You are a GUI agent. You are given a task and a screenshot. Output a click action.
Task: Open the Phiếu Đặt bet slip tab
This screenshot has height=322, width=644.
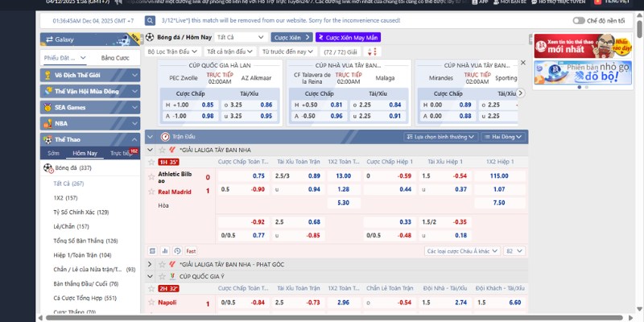point(65,58)
